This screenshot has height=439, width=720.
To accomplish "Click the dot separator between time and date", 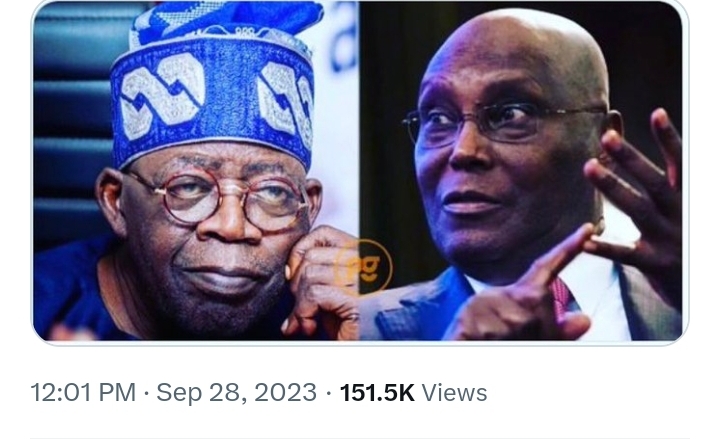I will (x=146, y=393).
